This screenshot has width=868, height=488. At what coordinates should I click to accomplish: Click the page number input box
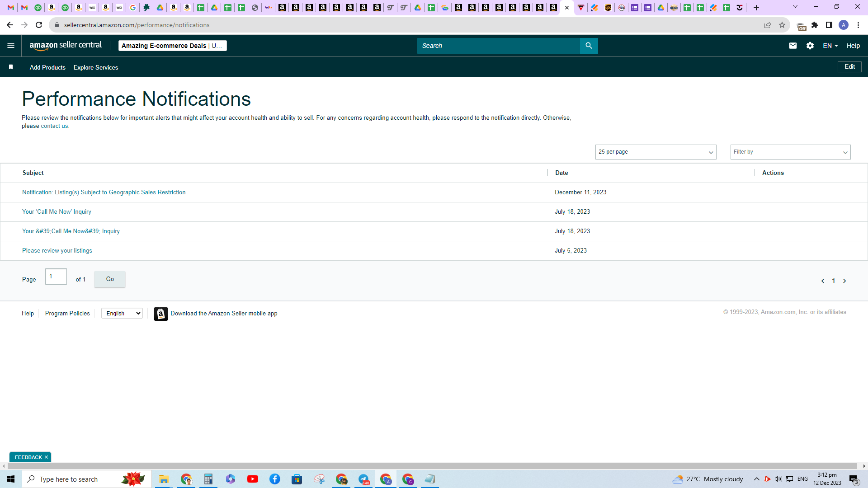[x=56, y=277]
